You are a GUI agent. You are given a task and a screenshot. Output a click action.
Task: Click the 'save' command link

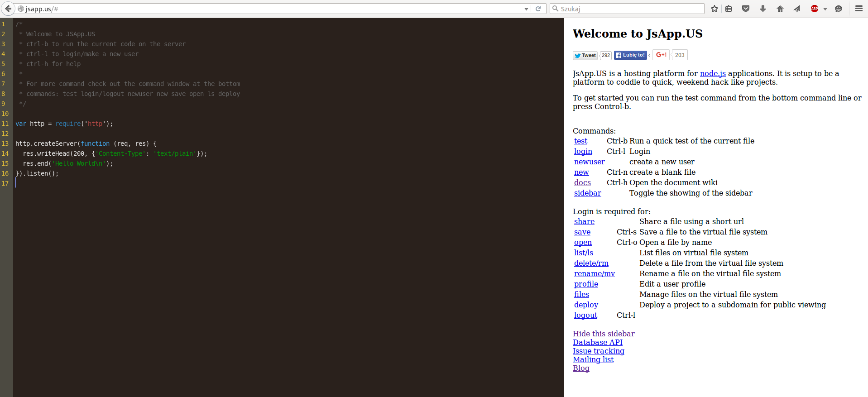[582, 232]
